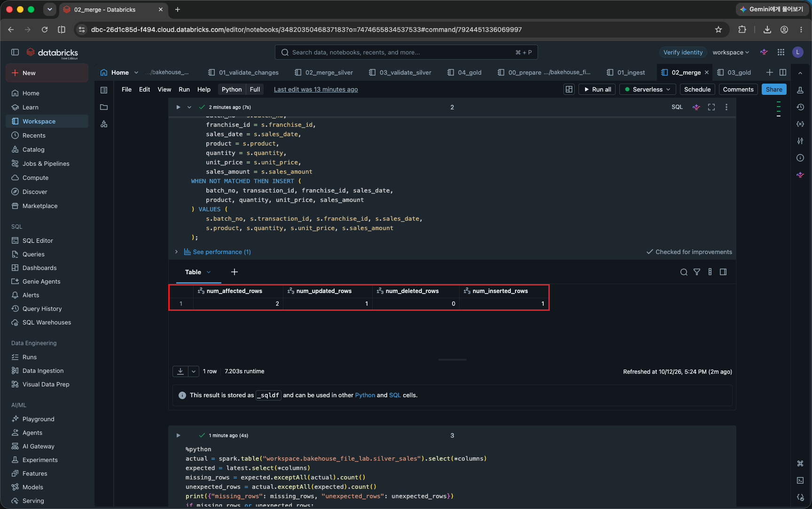Screen dimensions: 812x509
Task: Toggle the result table side panel icon
Action: tap(723, 272)
